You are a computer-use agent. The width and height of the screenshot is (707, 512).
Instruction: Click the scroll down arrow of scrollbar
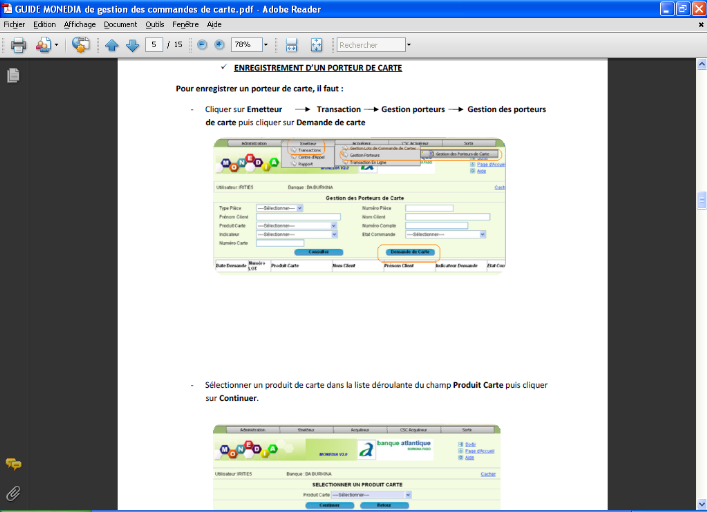(x=702, y=503)
